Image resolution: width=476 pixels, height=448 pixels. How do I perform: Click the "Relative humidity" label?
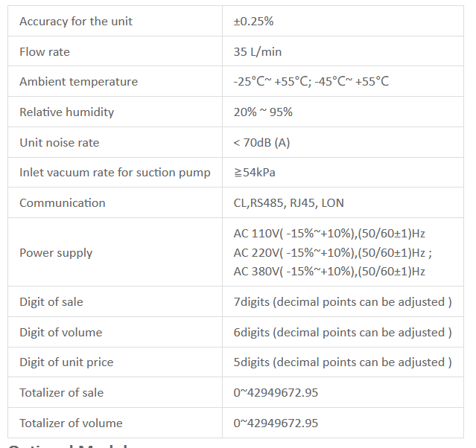tap(67, 112)
